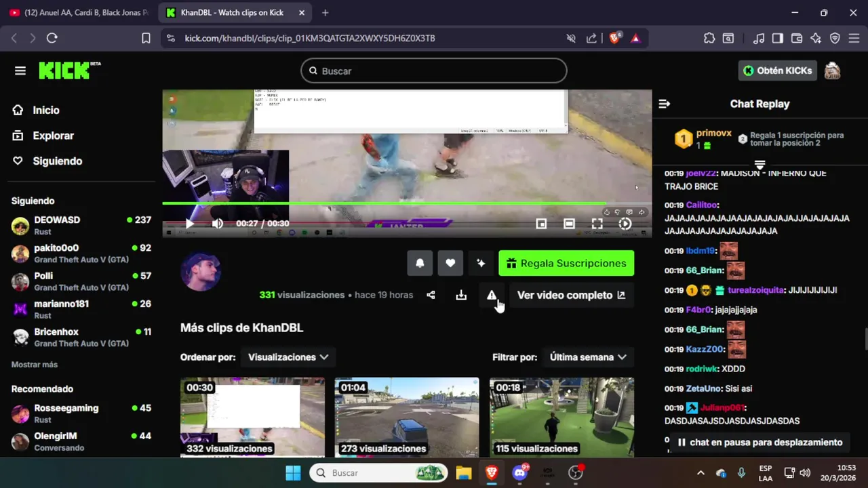
Task: Play the clip video
Action: [x=190, y=224]
